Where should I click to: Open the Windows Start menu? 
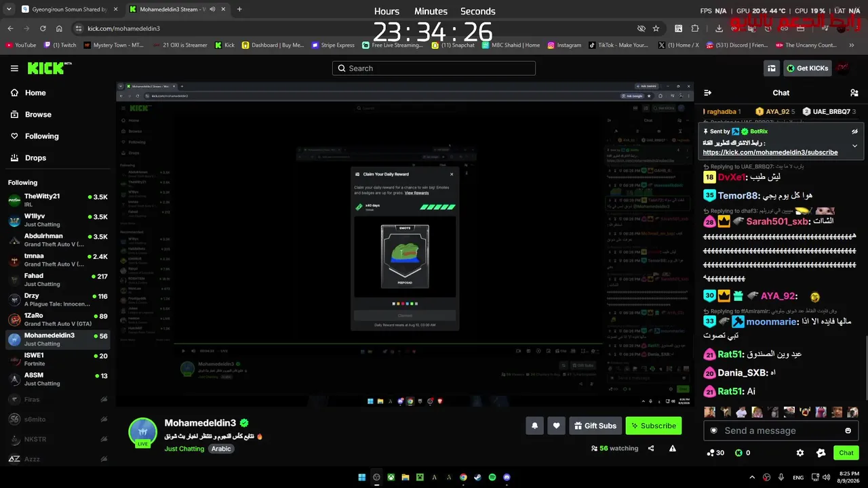click(362, 477)
